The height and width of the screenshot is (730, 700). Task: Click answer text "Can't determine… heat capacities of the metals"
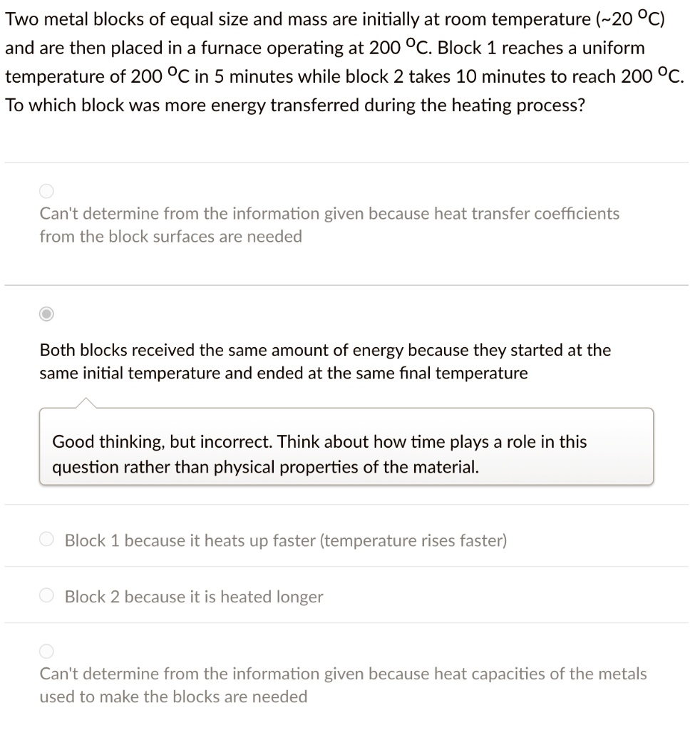coord(343,674)
